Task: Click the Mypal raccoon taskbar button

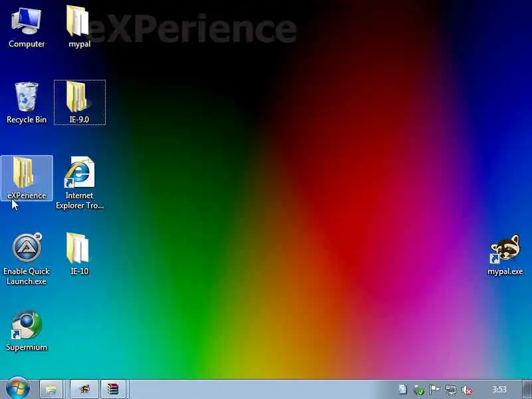Action: point(84,389)
